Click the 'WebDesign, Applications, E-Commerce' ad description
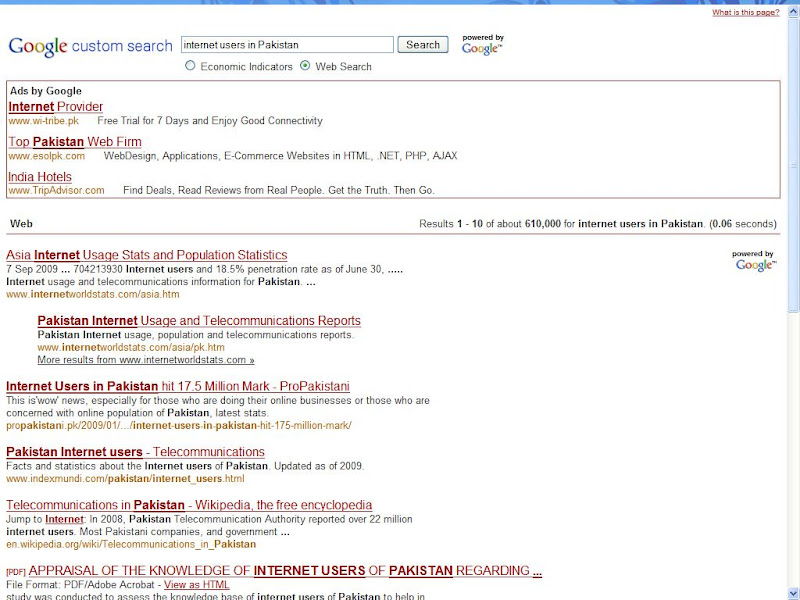Screen dimensions: 800x600 pyautogui.click(x=281, y=156)
